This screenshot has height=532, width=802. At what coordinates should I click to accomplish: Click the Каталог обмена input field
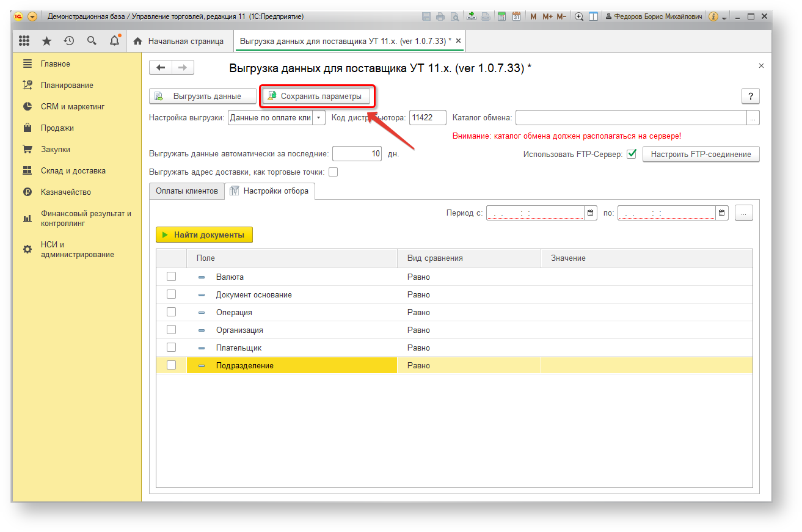point(632,118)
